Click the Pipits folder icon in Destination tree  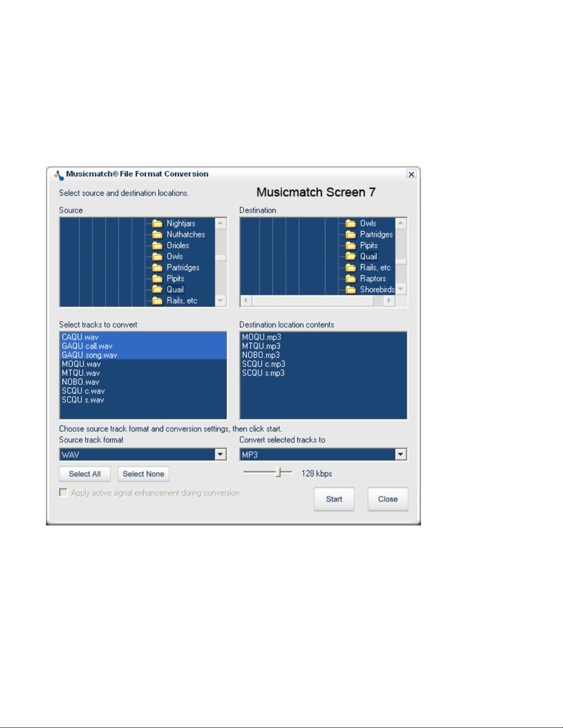pyautogui.click(x=351, y=246)
